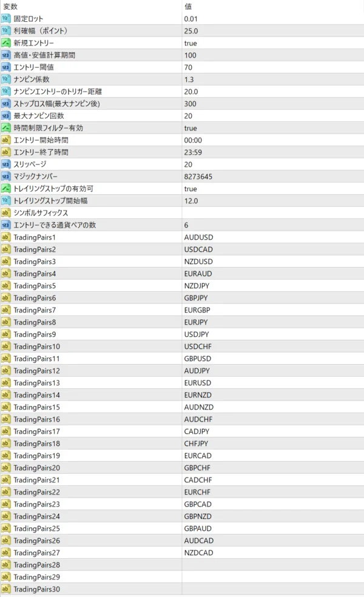
Task: Click the icon beside 固定ロット
Action: point(6,19)
